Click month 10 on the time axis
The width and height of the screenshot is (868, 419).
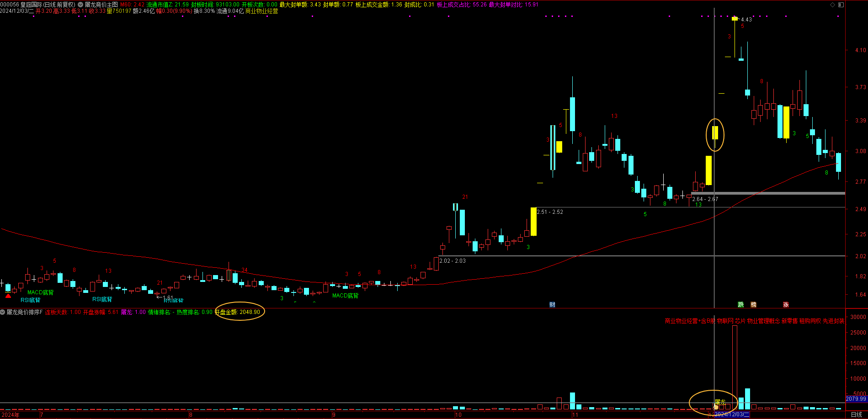[x=458, y=415]
